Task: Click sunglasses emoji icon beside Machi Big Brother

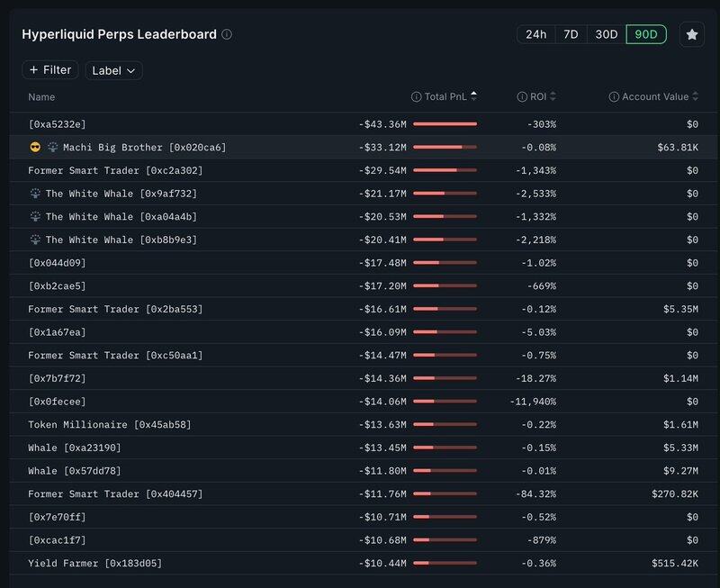Action: pos(35,147)
